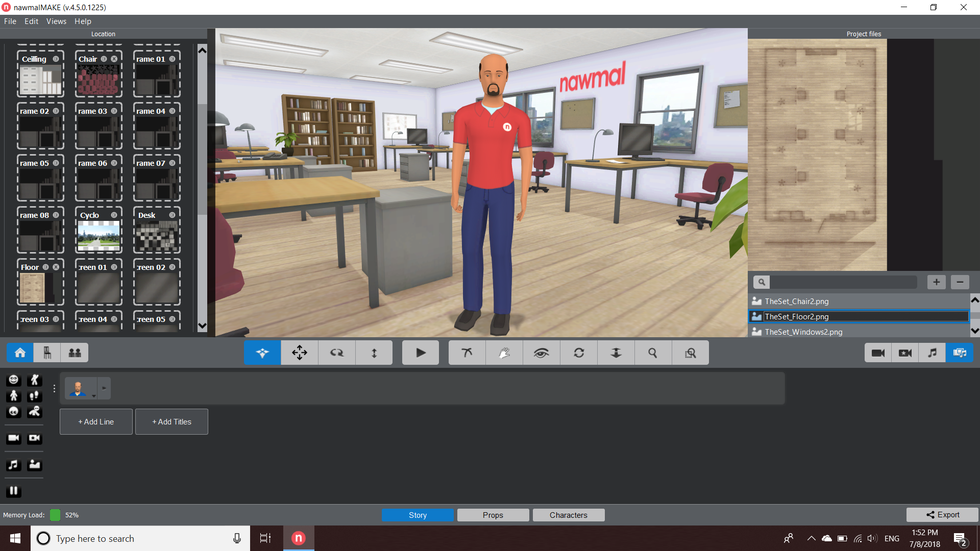The height and width of the screenshot is (551, 980).
Task: Click the Export button
Action: pos(943,514)
